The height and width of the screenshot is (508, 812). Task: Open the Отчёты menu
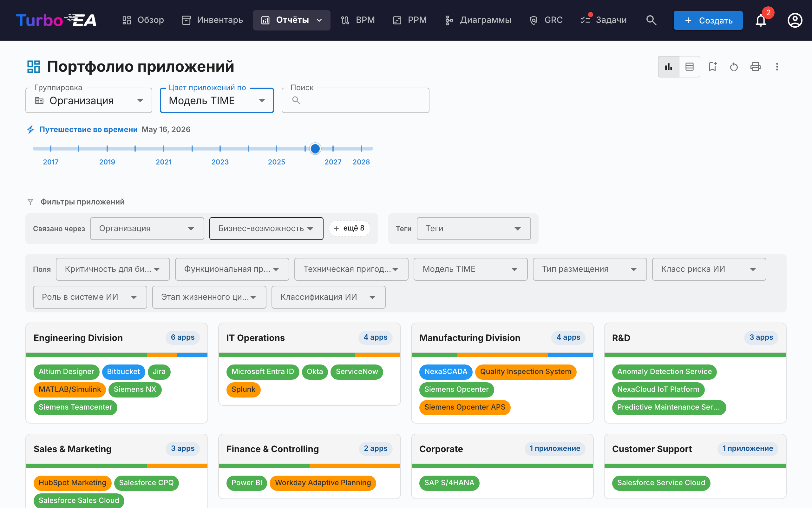[x=291, y=20]
